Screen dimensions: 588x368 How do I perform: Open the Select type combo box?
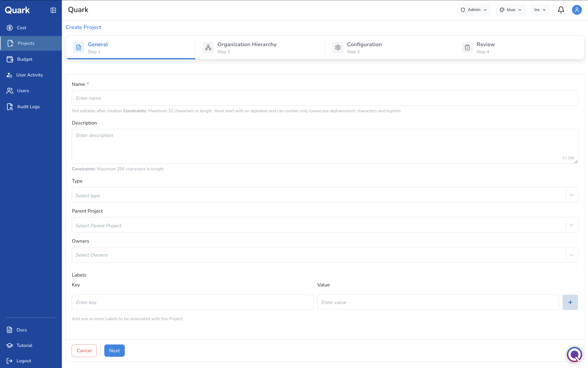pos(325,195)
